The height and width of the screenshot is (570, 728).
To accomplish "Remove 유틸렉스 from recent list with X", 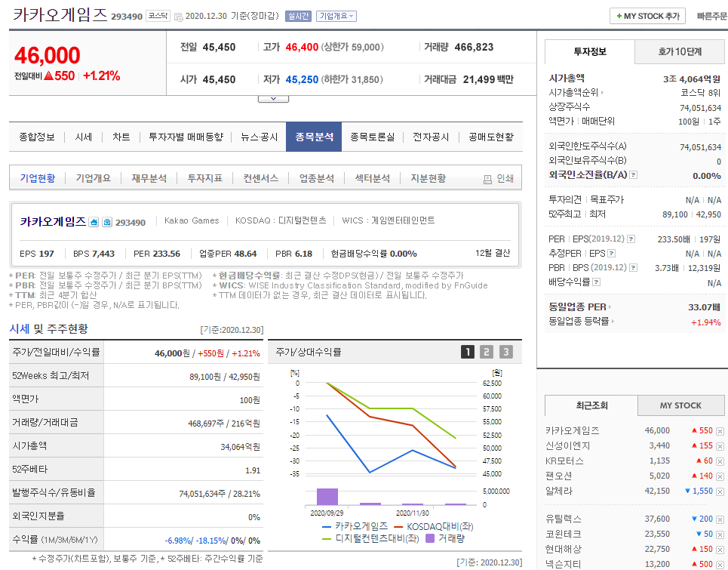I will [x=720, y=520].
